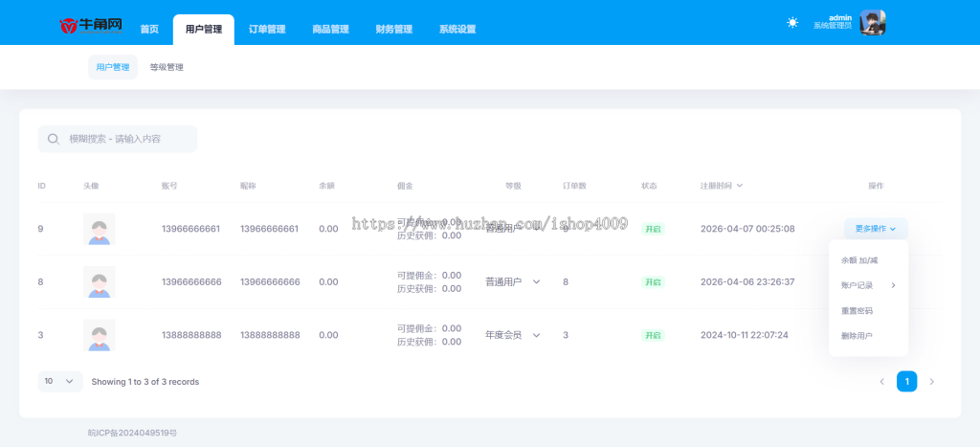Screen dimensions: 980x447
Task: Click the search magnifier icon
Action: tap(54, 139)
